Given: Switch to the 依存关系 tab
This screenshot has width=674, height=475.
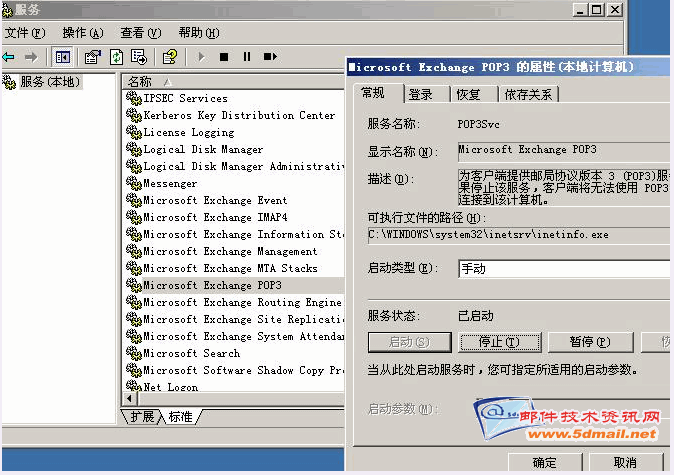Looking at the screenshot, I should (x=529, y=95).
